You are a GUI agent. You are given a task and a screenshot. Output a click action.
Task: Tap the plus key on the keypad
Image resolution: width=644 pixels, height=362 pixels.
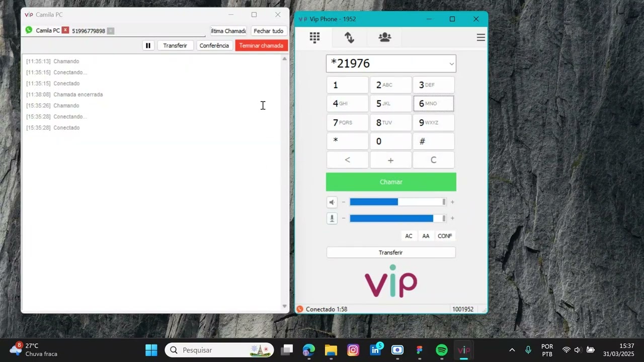pos(390,160)
